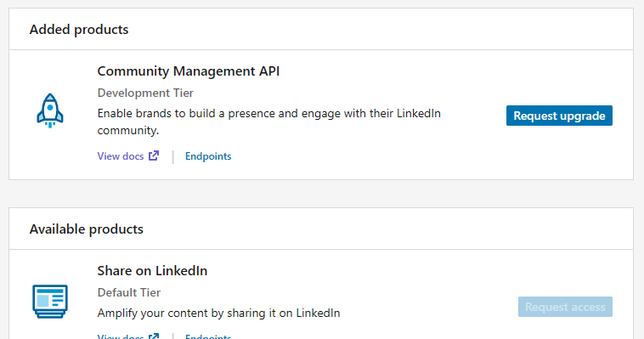Click the Default Tier label
Image resolution: width=644 pixels, height=339 pixels.
[x=129, y=292]
